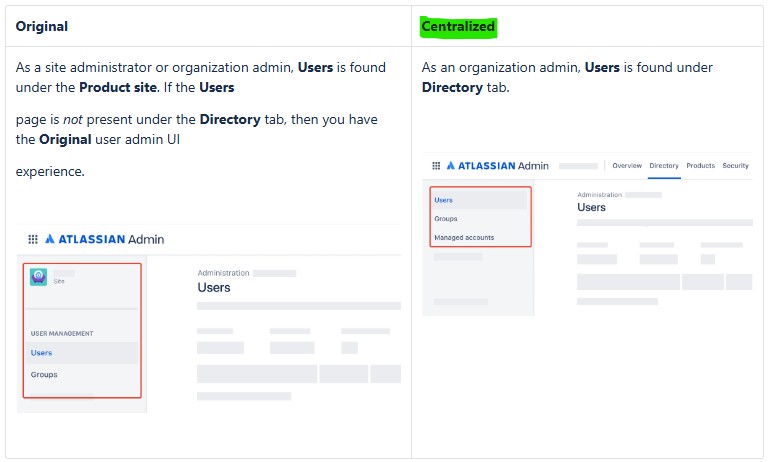Click the highlighted Centralized column header

pos(458,26)
